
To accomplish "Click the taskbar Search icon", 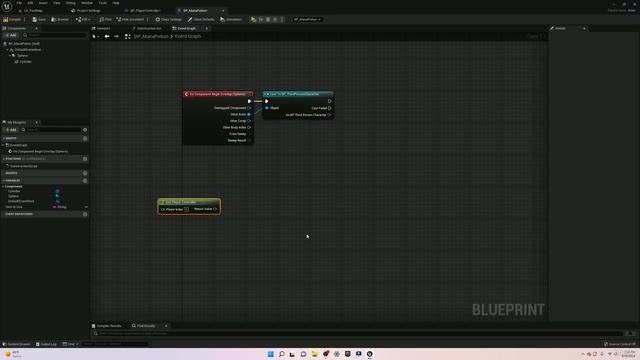I will point(282,354).
